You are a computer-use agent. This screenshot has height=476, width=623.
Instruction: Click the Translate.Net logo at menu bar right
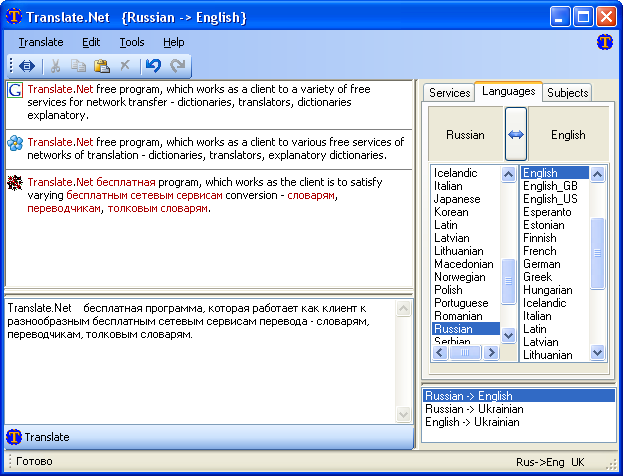click(604, 42)
